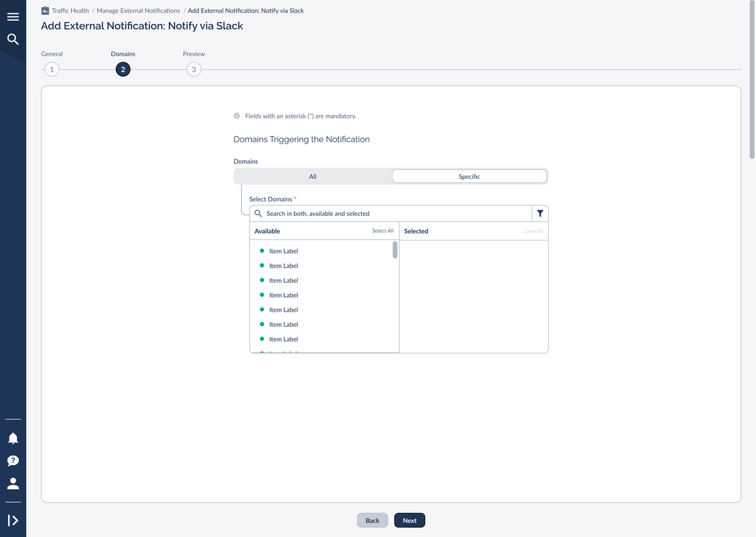
Task: Click the Traffic Health breadcrumb icon
Action: [45, 11]
